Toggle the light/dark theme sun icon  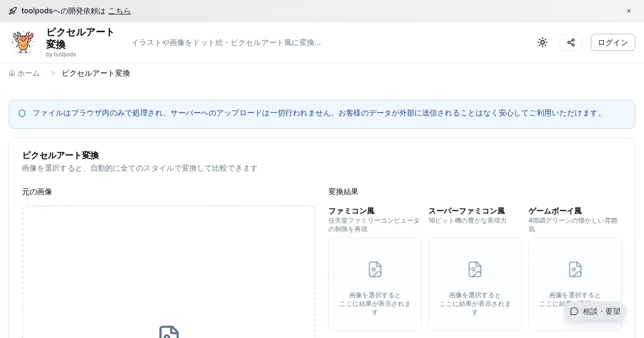543,42
